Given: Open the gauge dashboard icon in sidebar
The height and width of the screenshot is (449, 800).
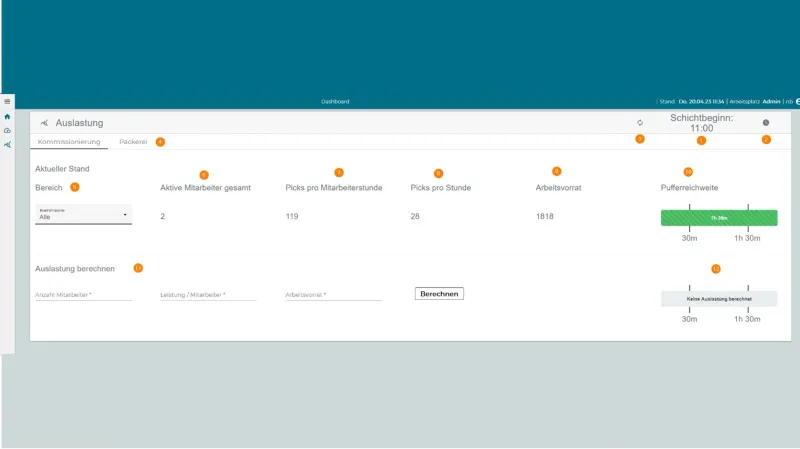Looking at the screenshot, I should [x=7, y=131].
